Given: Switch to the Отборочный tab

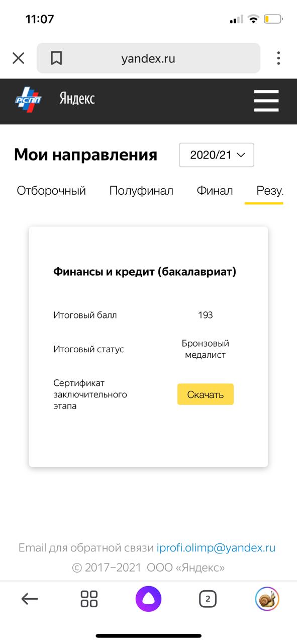Looking at the screenshot, I should click(x=51, y=191).
